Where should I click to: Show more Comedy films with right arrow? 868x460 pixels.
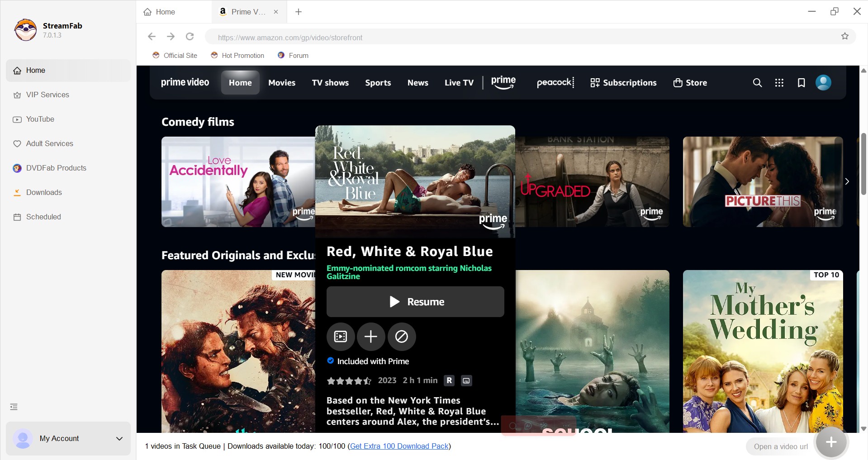coord(847,181)
